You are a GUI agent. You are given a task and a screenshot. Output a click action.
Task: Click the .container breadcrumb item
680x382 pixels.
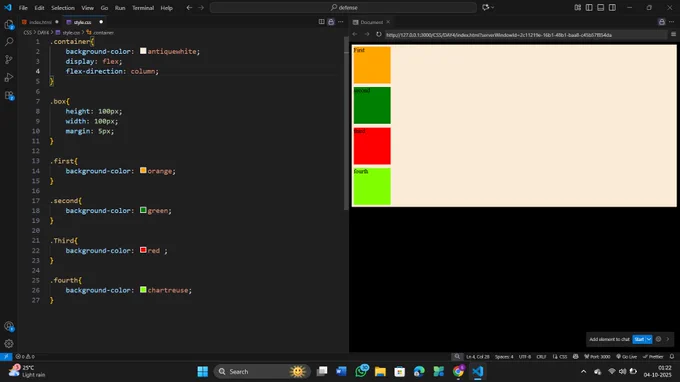(x=101, y=33)
